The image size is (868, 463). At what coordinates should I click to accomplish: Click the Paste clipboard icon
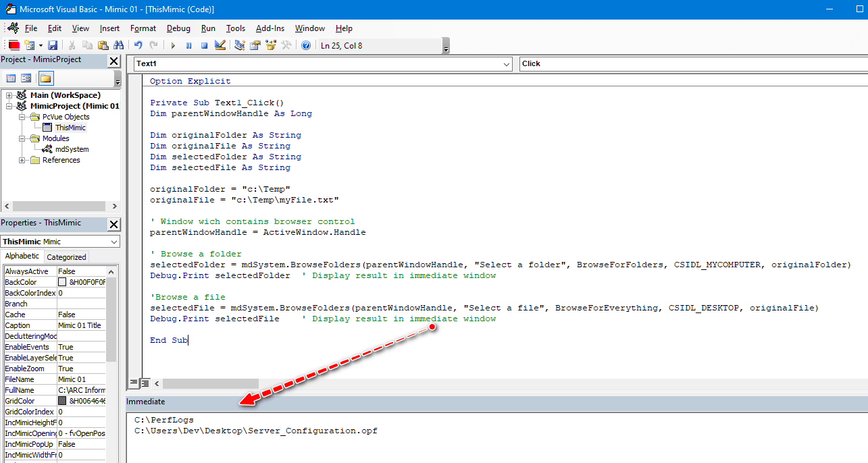point(103,45)
